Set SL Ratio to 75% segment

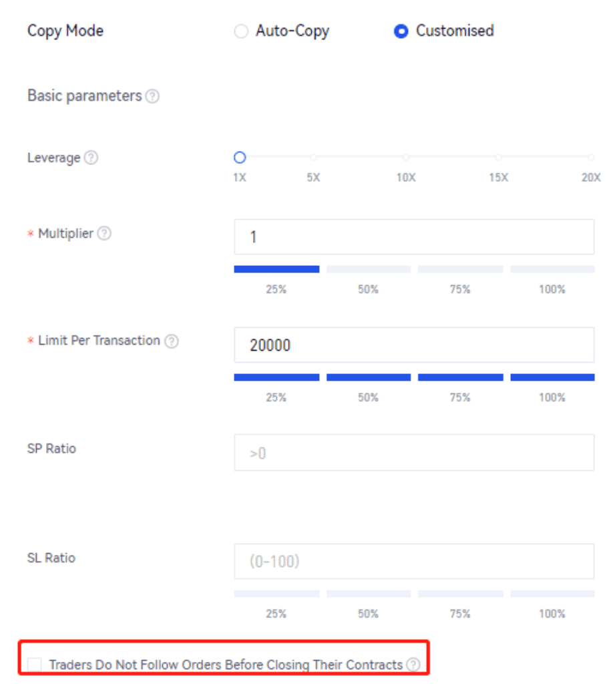(x=460, y=594)
